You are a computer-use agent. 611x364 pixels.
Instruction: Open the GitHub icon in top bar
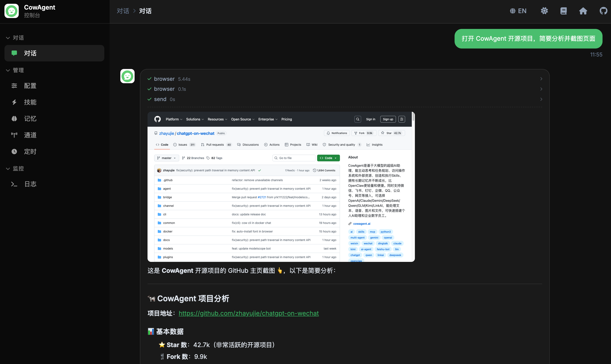coord(603,11)
